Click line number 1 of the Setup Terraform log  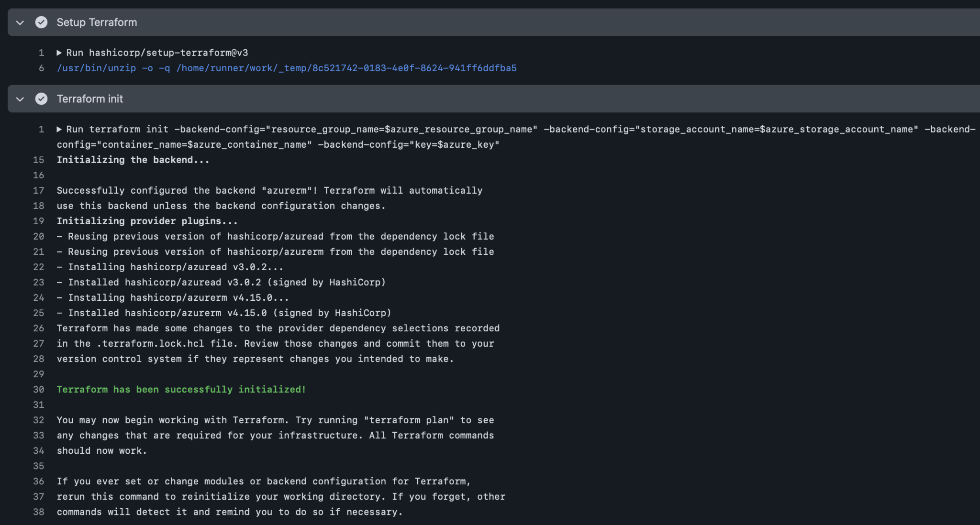[41, 53]
